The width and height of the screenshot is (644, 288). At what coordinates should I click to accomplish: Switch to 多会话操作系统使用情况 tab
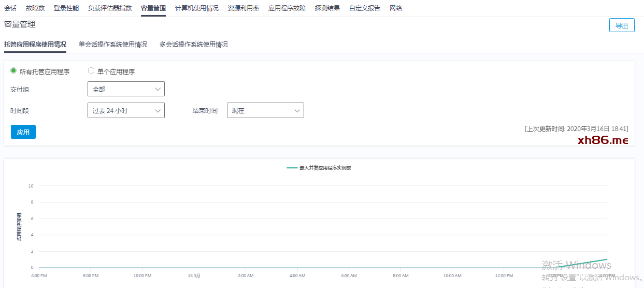pos(194,45)
